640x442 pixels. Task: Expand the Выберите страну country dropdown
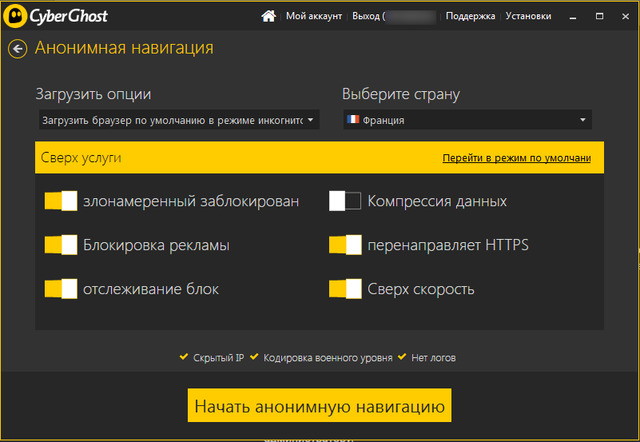tap(467, 120)
